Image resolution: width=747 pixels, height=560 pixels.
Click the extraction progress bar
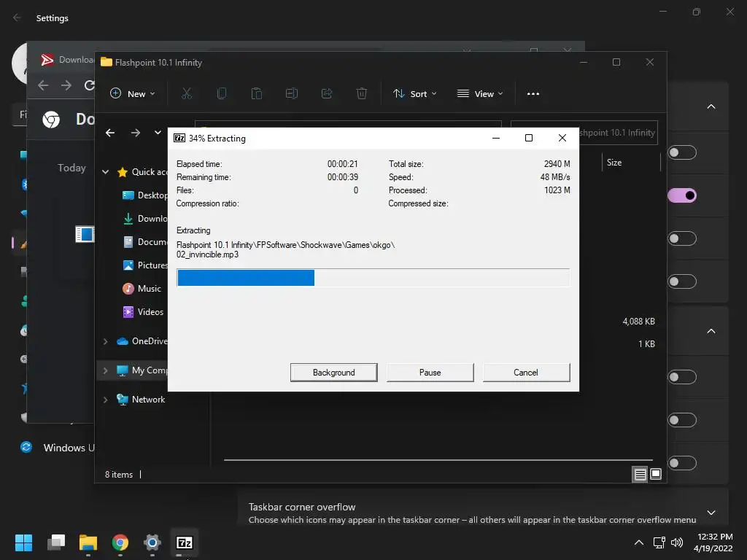(x=373, y=278)
